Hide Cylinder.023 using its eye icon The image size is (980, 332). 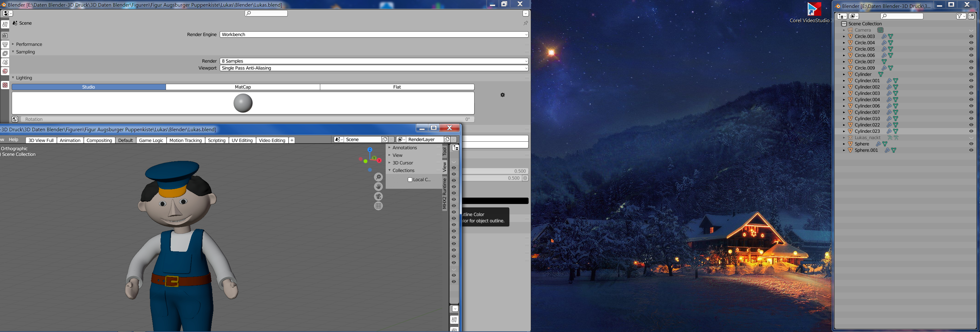coord(971,131)
